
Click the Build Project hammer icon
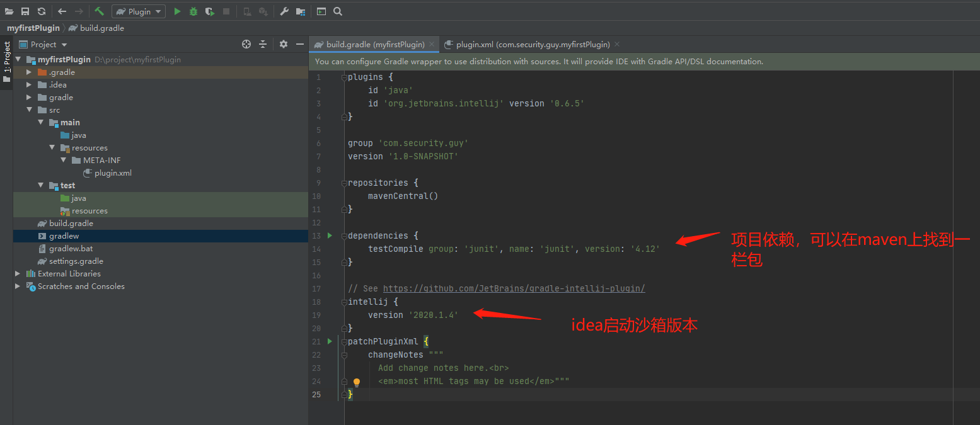pyautogui.click(x=99, y=11)
